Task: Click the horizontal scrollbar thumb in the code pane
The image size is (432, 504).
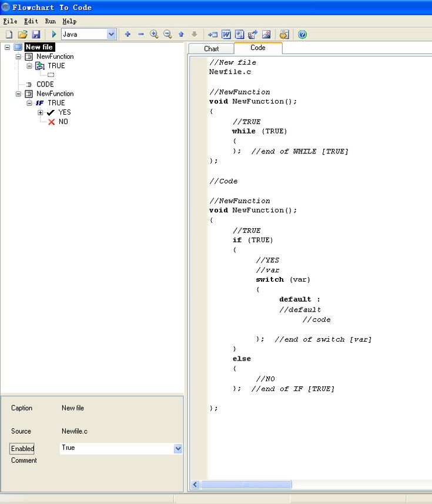Action: click(246, 485)
